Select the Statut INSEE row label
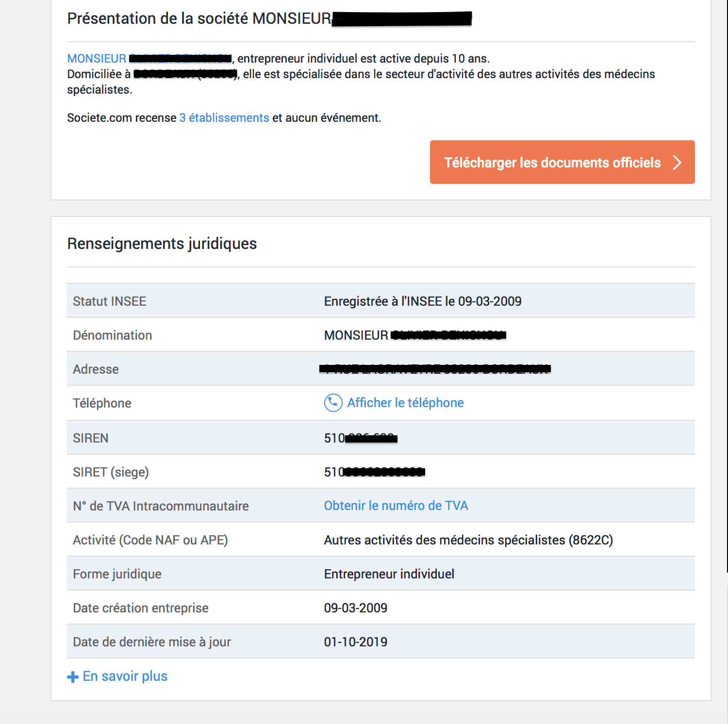The image size is (728, 724). pos(110,301)
